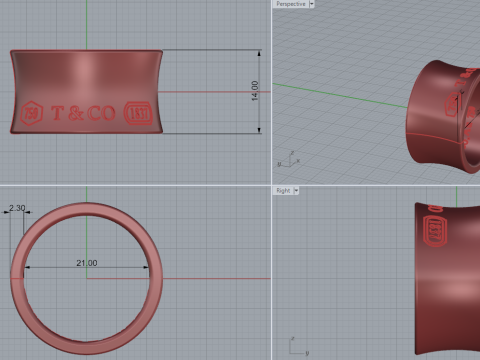This screenshot has height=360, width=480.
Task: Select the 14.00 height dimension text
Action: pos(255,91)
